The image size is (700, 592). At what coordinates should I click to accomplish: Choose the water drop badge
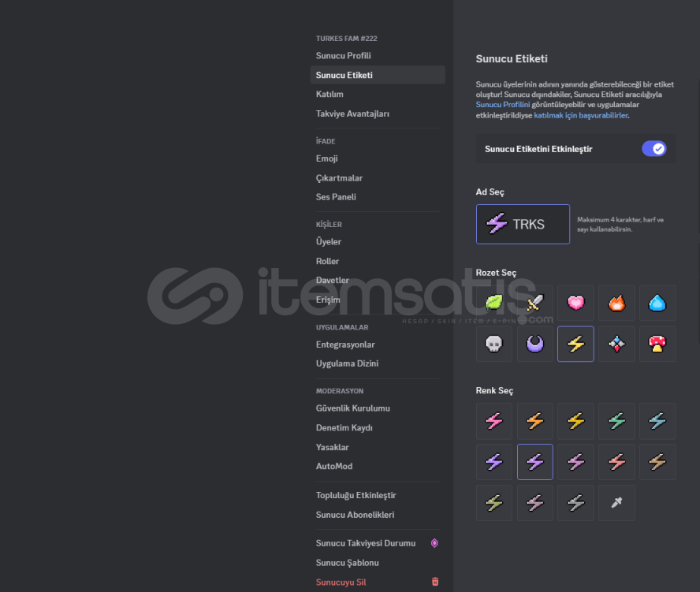click(x=657, y=303)
